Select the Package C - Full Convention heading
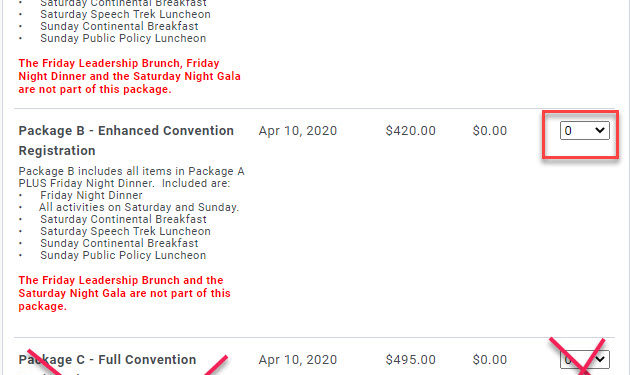Viewport: 630px width, 375px height. coord(107,360)
